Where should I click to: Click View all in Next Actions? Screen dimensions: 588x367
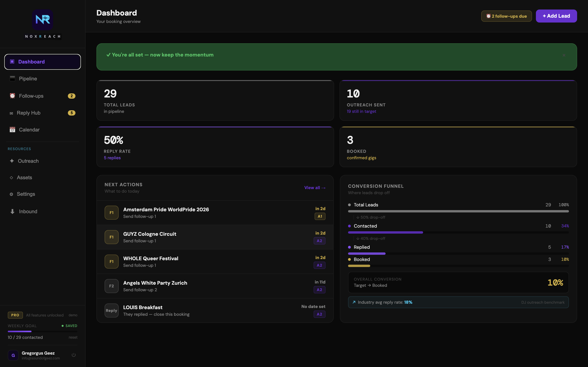click(315, 188)
